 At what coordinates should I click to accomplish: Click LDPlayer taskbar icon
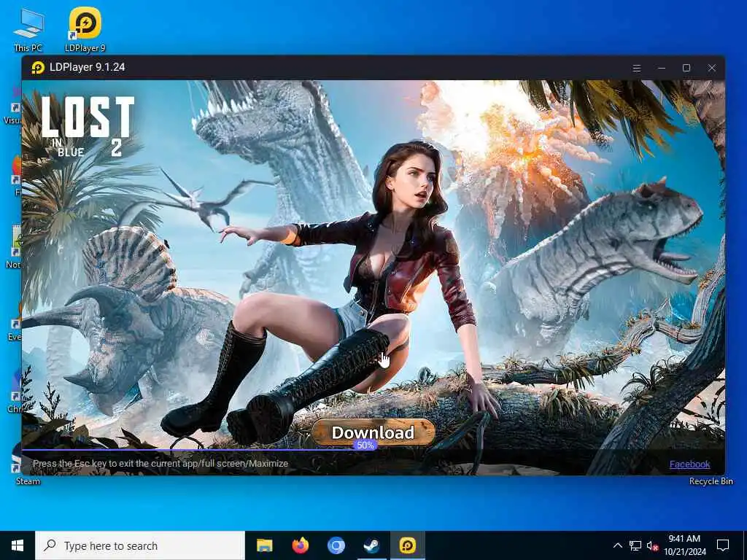click(x=407, y=545)
